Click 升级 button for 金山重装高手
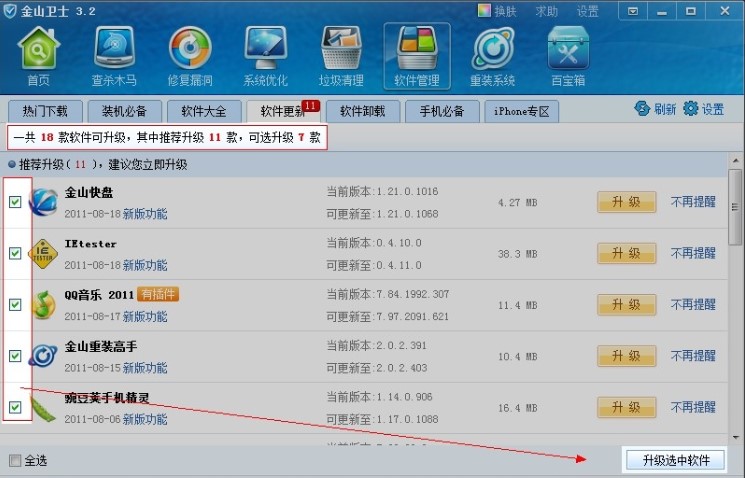745x478 pixels. point(626,356)
